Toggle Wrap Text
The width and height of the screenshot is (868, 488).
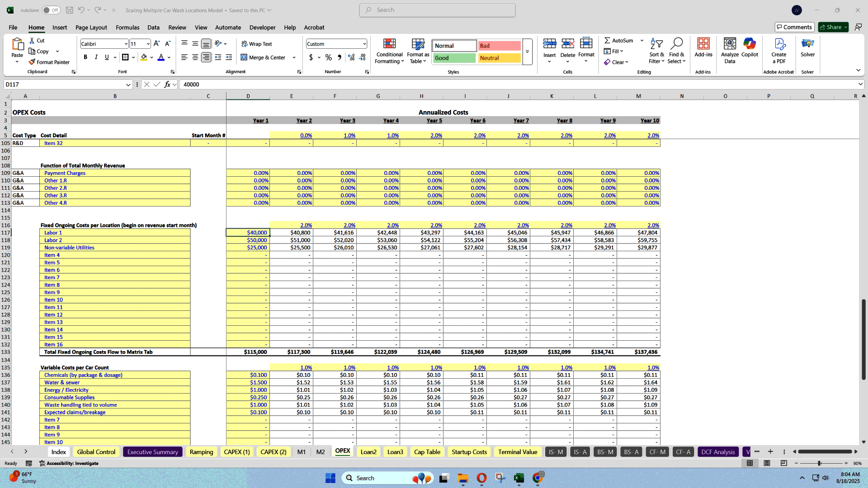256,44
